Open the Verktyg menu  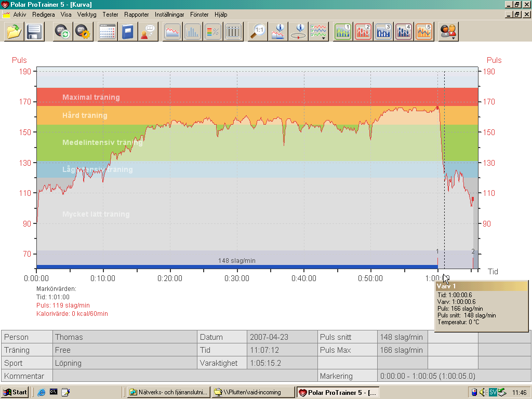[x=87, y=15]
